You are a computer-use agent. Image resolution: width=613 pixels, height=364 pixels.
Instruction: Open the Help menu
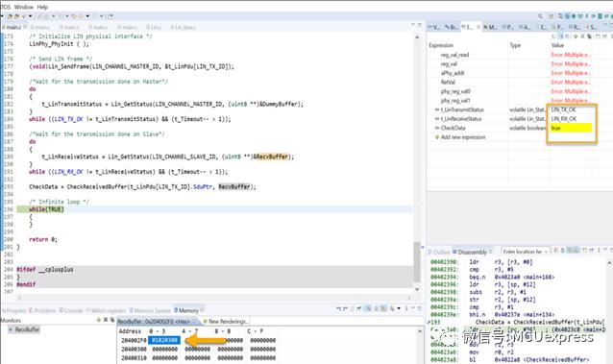tap(42, 7)
